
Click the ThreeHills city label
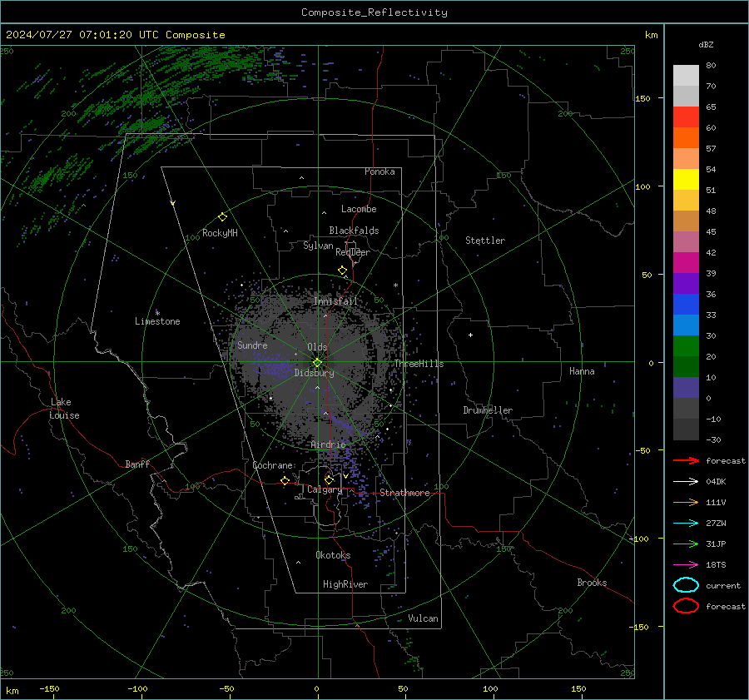click(x=419, y=364)
